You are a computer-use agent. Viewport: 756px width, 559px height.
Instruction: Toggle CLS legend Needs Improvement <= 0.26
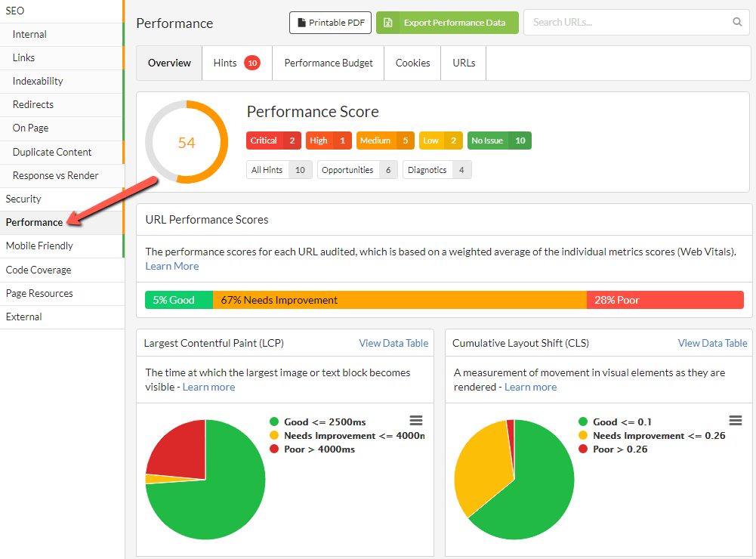point(652,436)
